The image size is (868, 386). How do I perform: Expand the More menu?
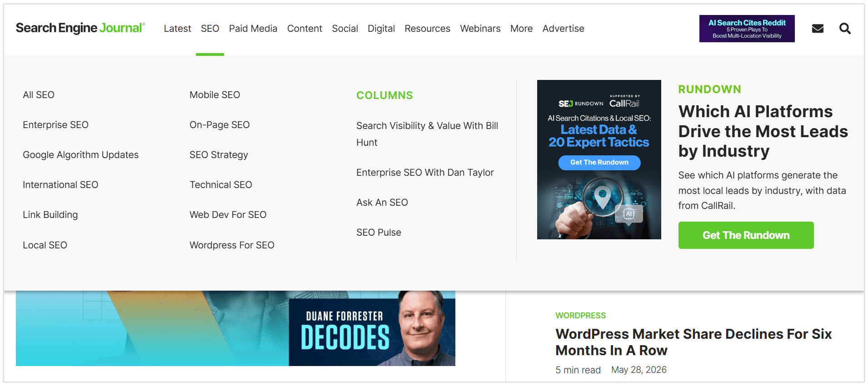[x=522, y=29]
